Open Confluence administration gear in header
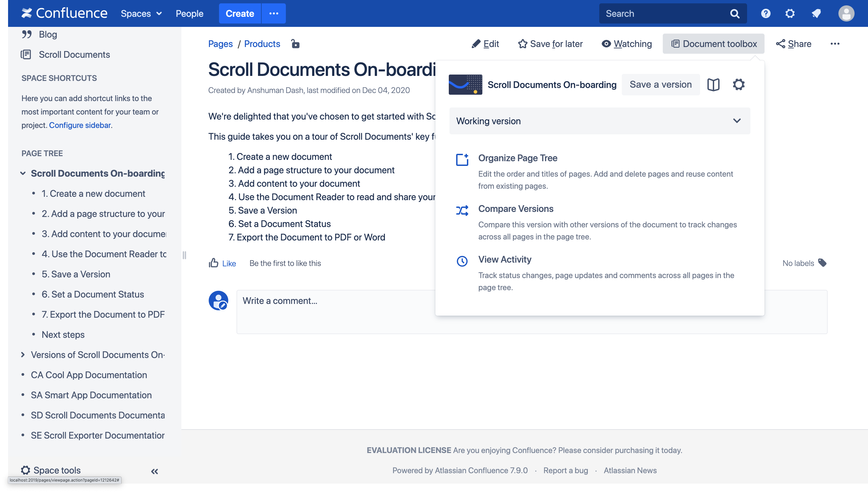Image resolution: width=868 pixels, height=493 pixels. click(790, 13)
